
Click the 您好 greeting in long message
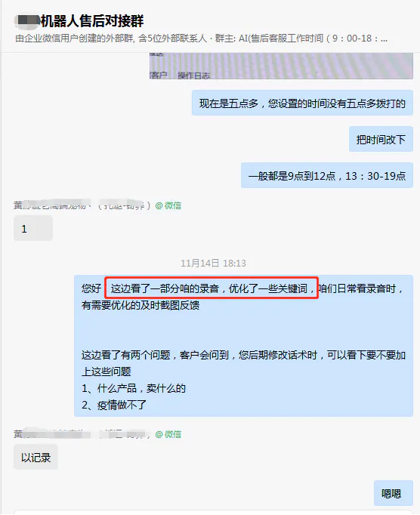coord(91,288)
